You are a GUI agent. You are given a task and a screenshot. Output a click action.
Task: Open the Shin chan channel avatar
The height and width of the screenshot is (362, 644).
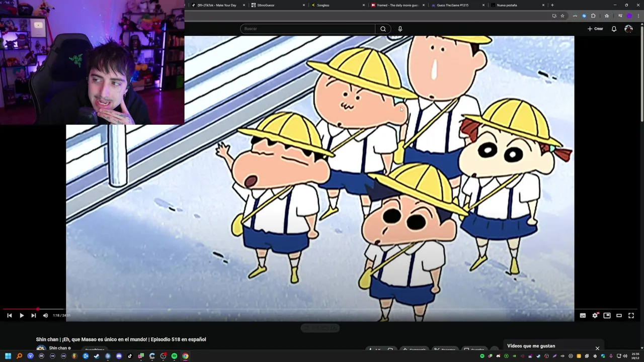tap(41, 348)
